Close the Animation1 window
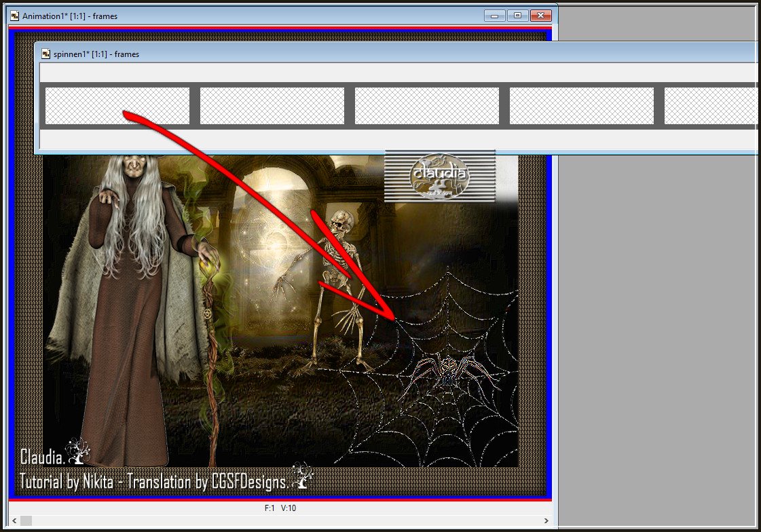 pyautogui.click(x=540, y=16)
